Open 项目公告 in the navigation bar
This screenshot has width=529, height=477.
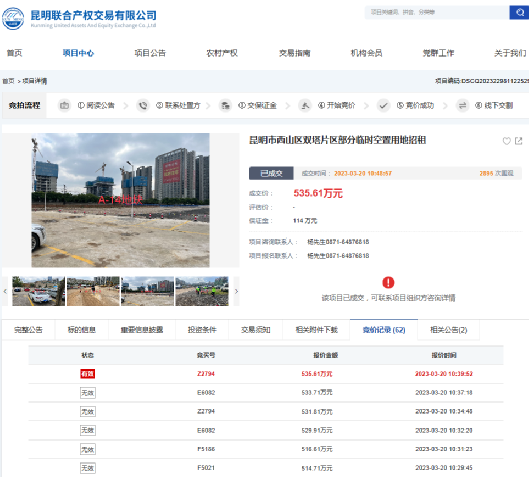point(150,53)
